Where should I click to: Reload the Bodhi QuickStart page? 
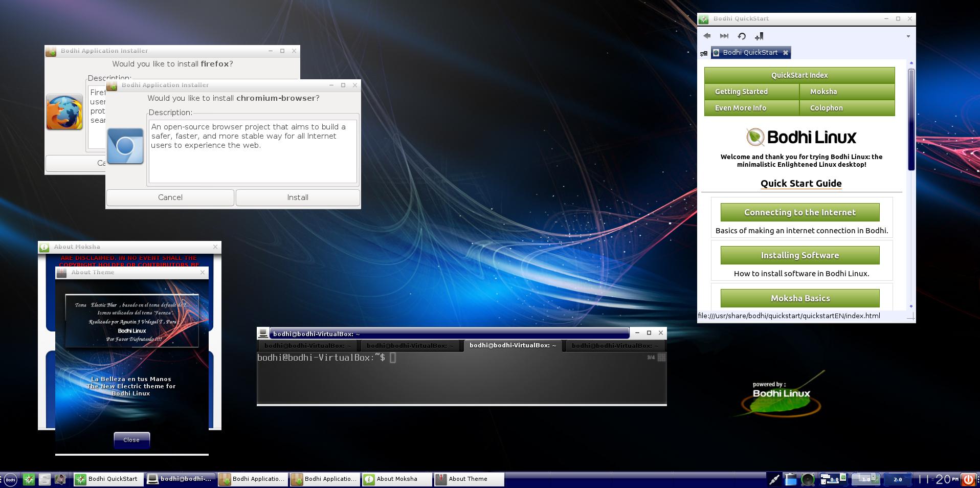pos(742,36)
